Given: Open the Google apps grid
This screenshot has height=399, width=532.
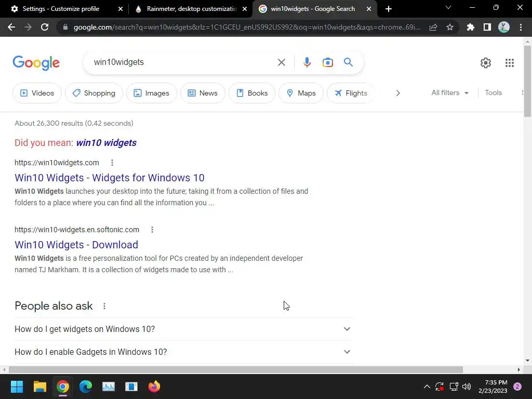Looking at the screenshot, I should (x=509, y=63).
